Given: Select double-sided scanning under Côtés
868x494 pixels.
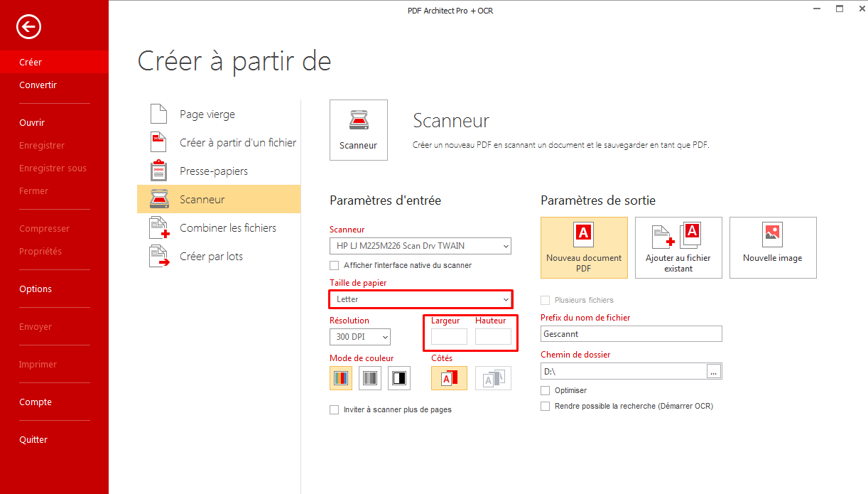Looking at the screenshot, I should pos(493,378).
